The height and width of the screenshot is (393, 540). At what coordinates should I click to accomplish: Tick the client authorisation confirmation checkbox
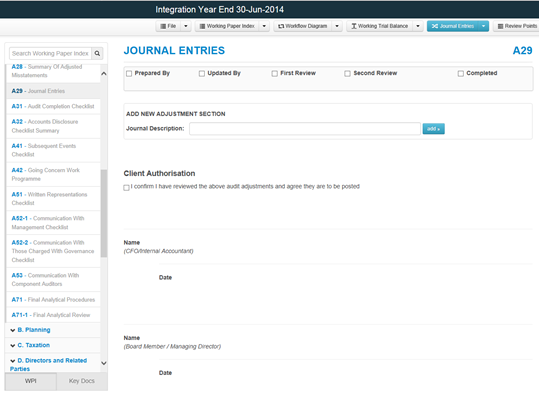coord(126,187)
